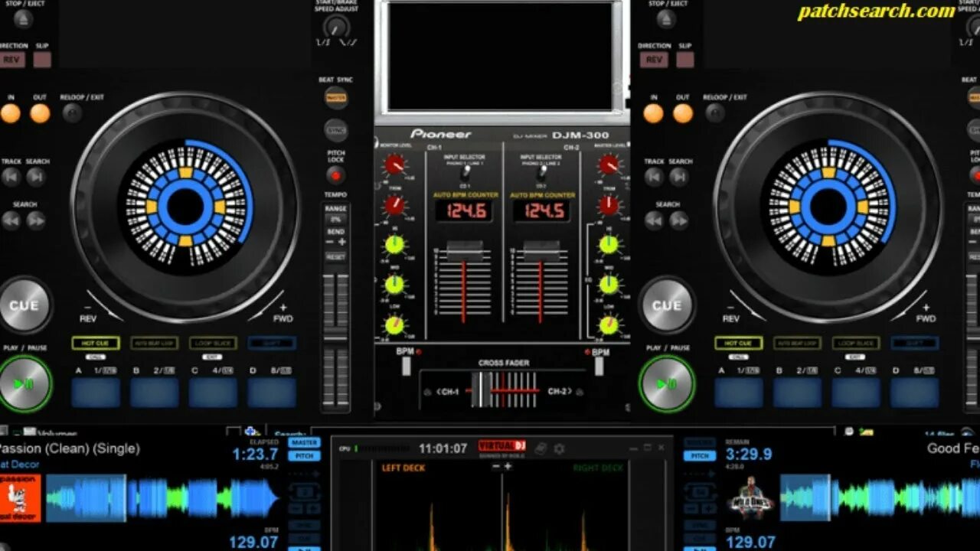This screenshot has height=551, width=980.
Task: Click the left deck Stop/Eject button
Action: pos(22,20)
